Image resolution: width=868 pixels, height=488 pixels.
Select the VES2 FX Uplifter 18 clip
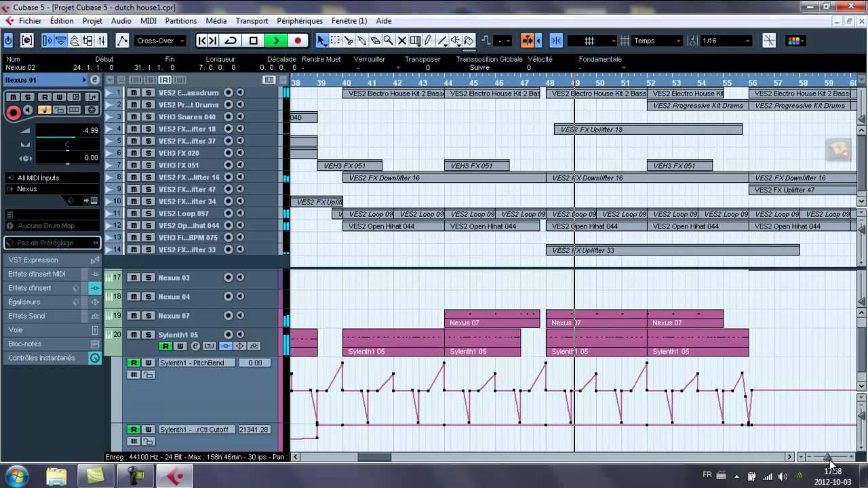click(x=648, y=129)
